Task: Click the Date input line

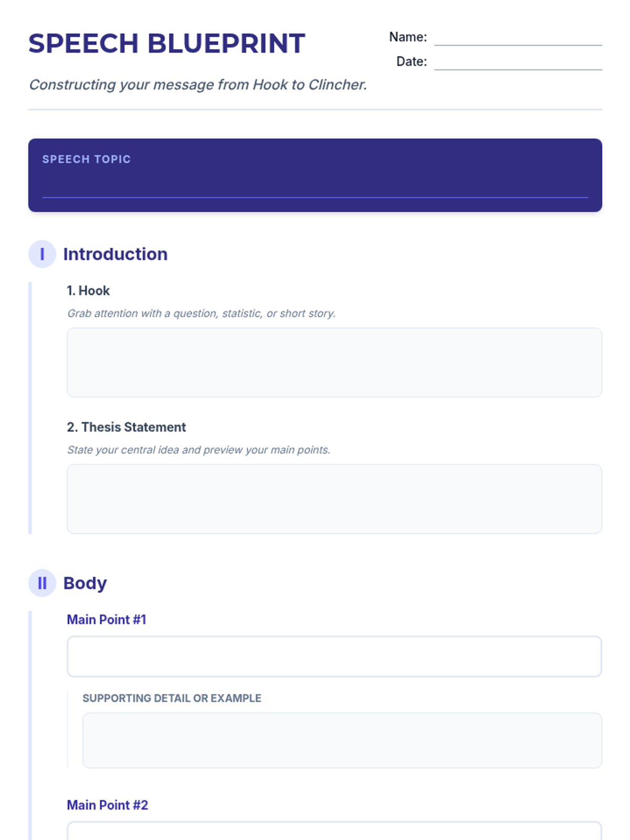Action: pos(518,62)
